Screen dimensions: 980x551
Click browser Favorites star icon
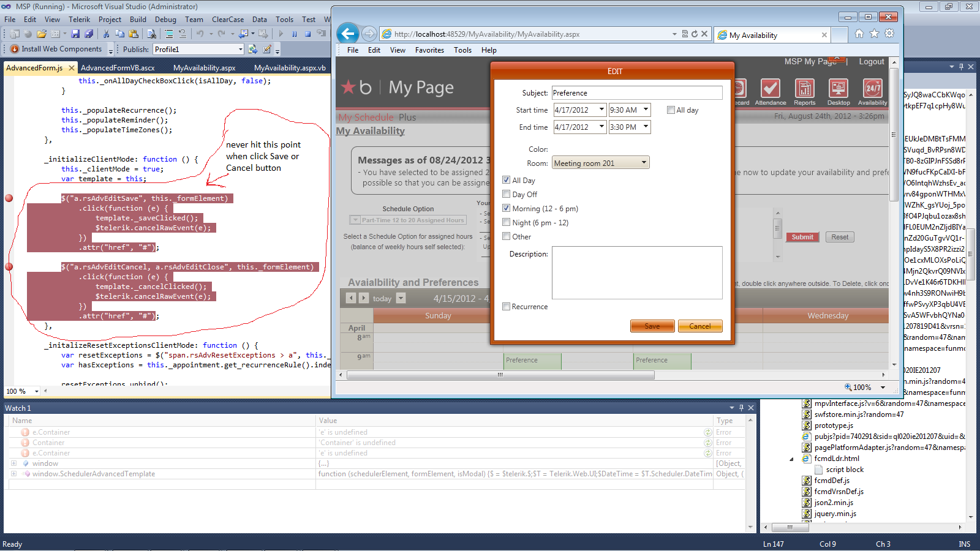[874, 34]
